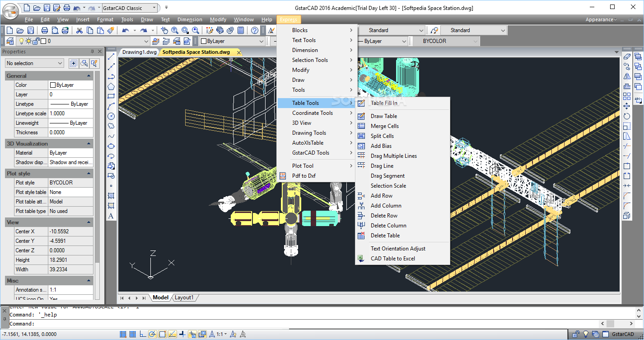The width and height of the screenshot is (644, 340).
Task: Click the Color ByLayer swatch in Properties
Action: [52, 85]
